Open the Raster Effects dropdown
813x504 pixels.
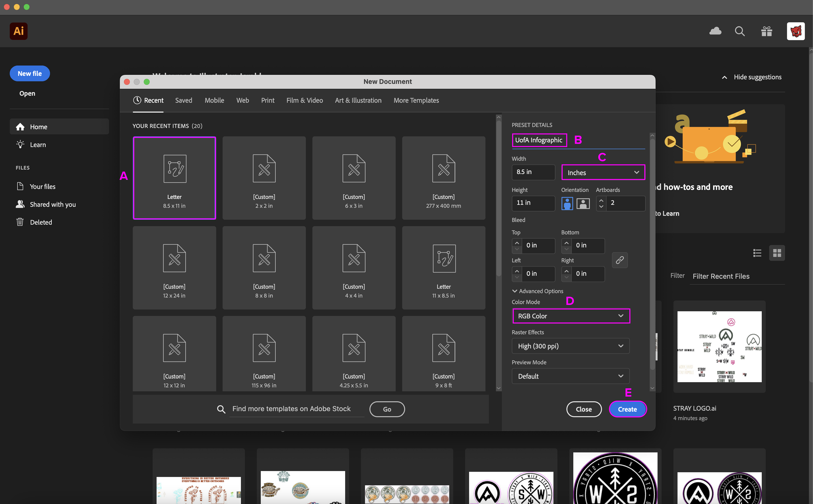tap(570, 346)
